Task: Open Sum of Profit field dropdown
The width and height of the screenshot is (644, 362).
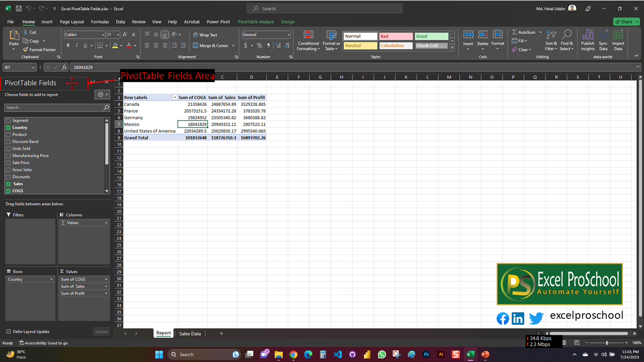Action: point(106,294)
